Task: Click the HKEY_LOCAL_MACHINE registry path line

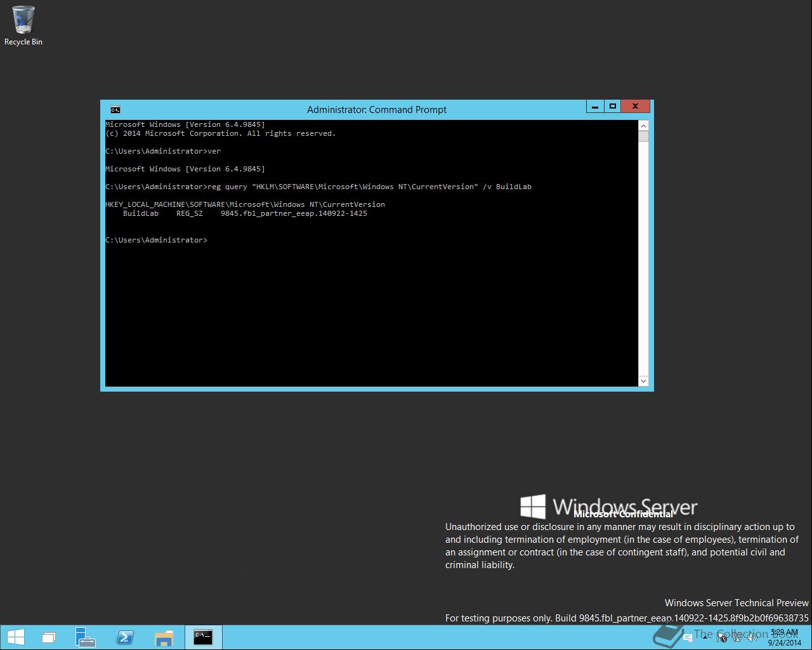Action: [245, 204]
